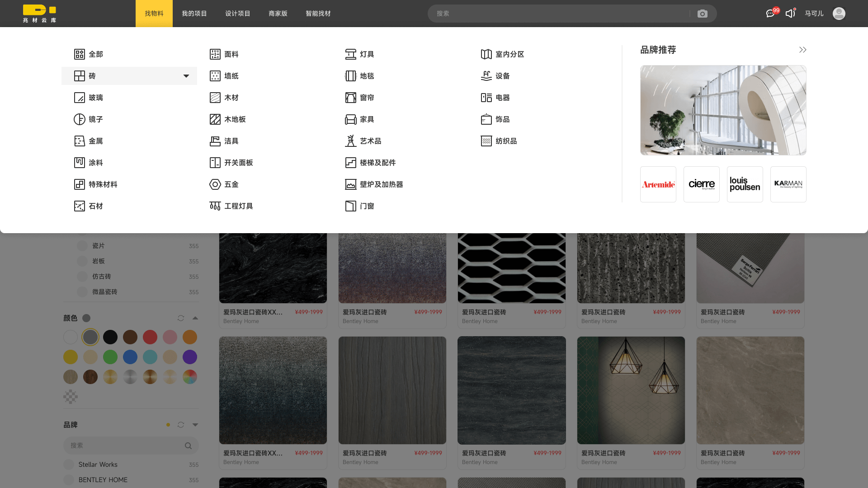
Task: Pick the blue color swatch
Action: point(130,357)
